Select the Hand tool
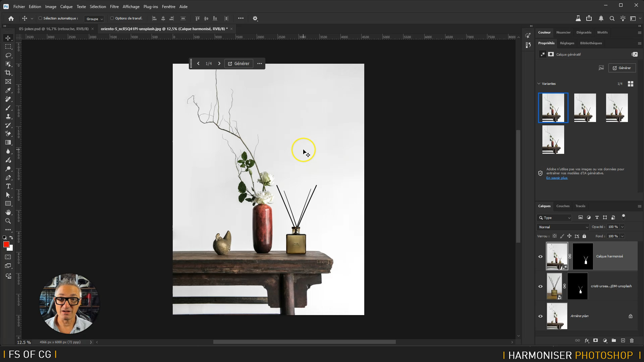Viewport: 644px width, 362px height. coord(8,213)
